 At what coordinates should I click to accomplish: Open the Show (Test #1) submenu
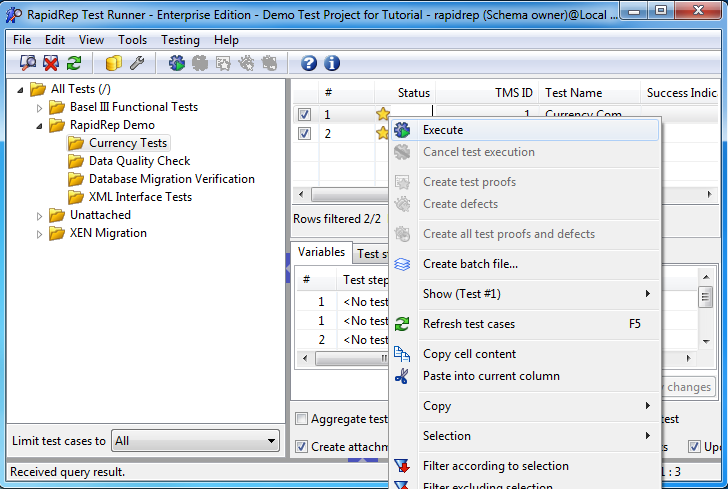648,293
